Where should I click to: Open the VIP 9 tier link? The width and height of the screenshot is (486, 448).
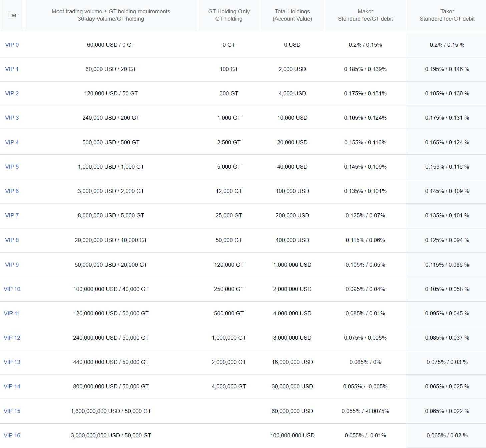coord(12,265)
